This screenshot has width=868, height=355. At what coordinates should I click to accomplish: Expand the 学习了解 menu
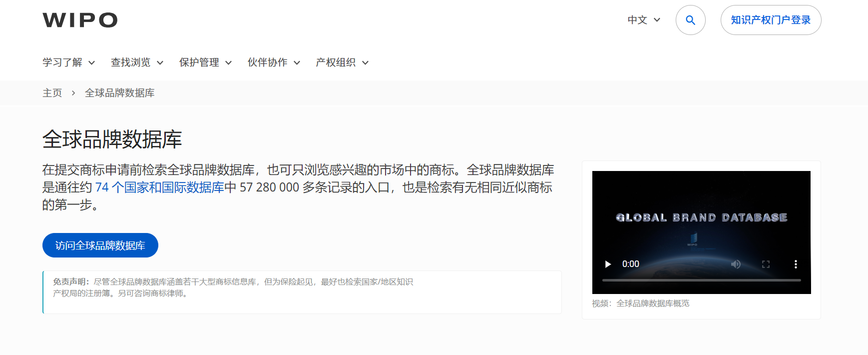coord(69,62)
